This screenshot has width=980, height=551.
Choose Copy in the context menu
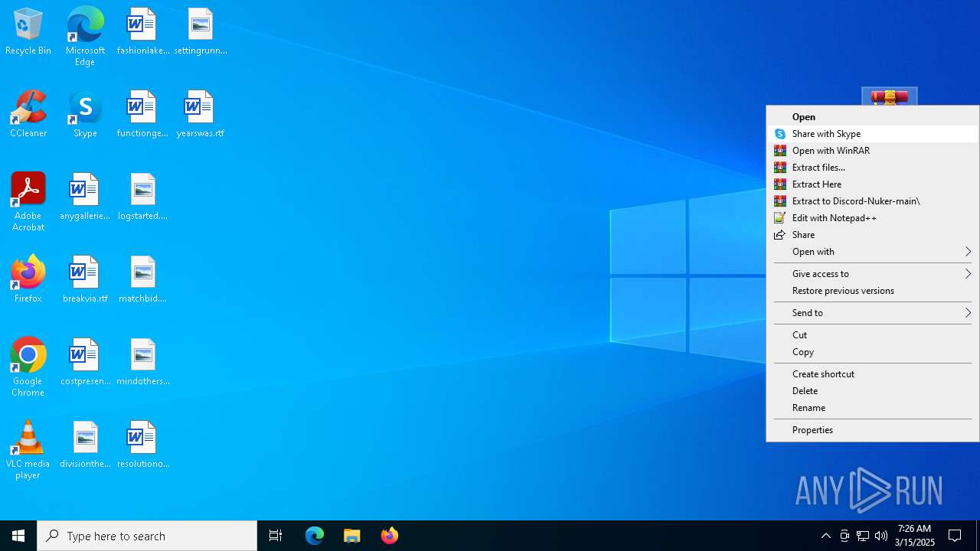pyautogui.click(x=873, y=352)
